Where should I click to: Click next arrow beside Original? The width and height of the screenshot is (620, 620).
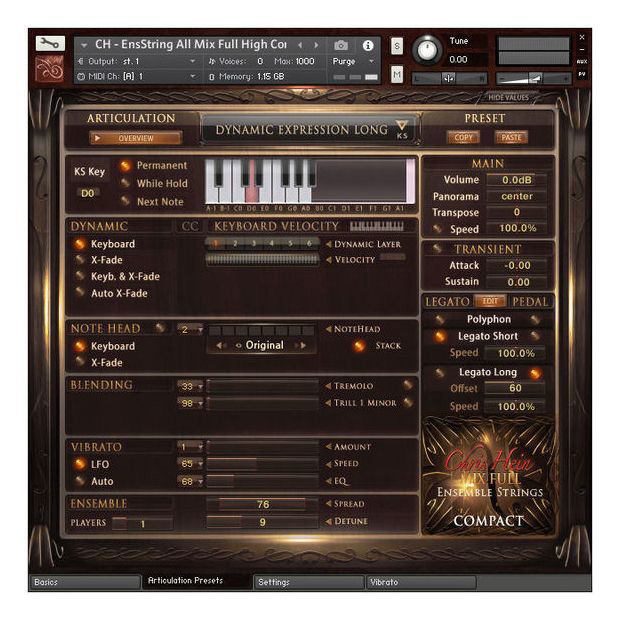click(x=302, y=346)
